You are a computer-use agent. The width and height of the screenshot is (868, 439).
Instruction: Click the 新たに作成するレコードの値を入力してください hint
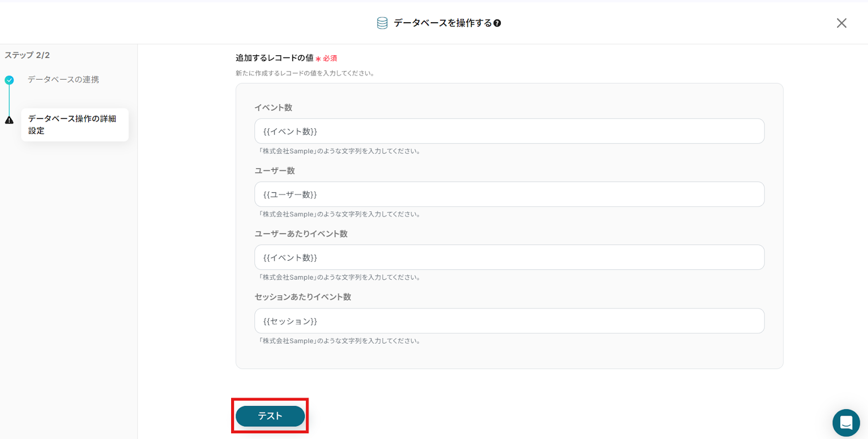(x=306, y=73)
